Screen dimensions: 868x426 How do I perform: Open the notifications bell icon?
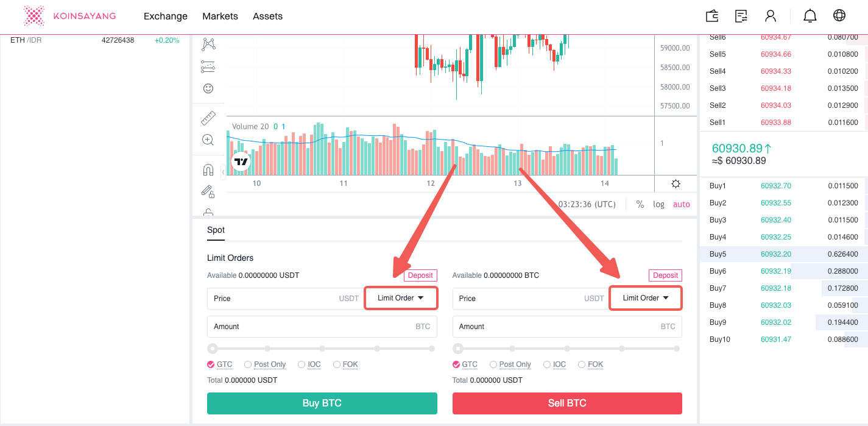(x=810, y=16)
